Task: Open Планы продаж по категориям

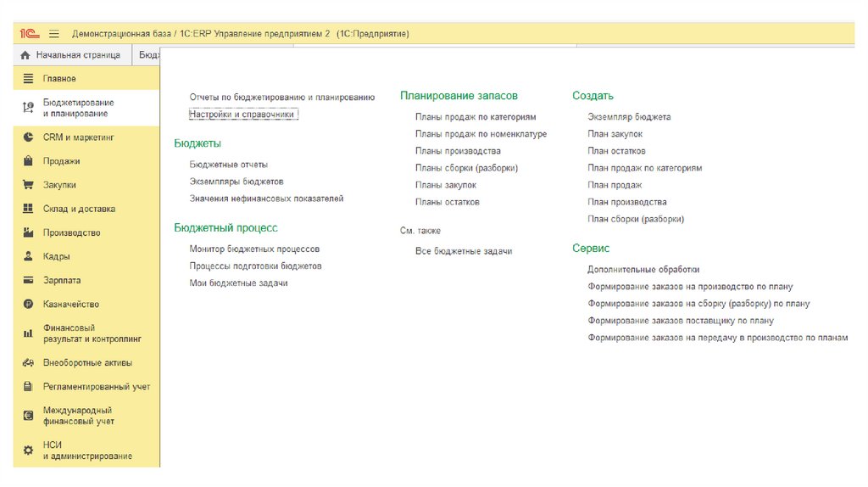Action: coord(476,117)
